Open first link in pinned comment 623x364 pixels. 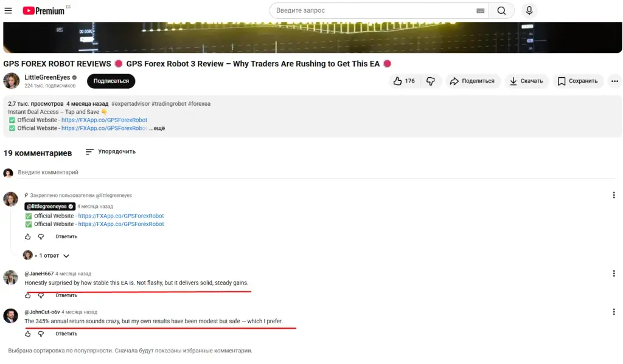[x=121, y=216]
